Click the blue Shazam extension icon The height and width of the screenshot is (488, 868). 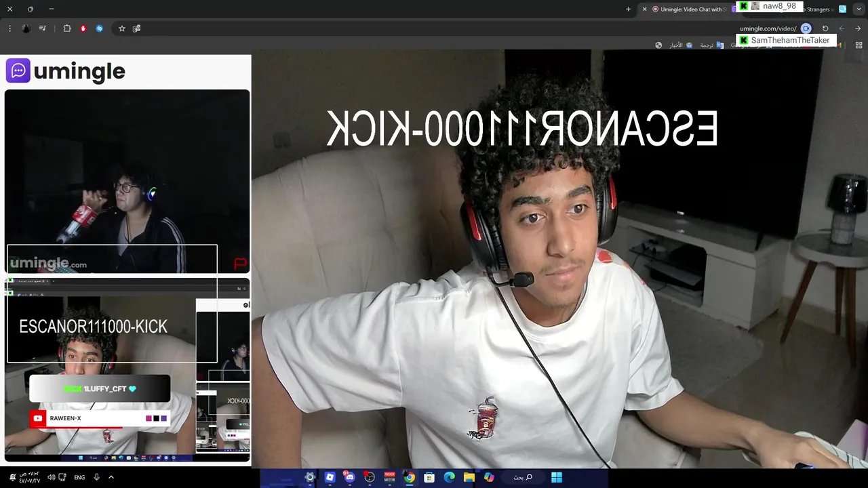click(x=100, y=28)
